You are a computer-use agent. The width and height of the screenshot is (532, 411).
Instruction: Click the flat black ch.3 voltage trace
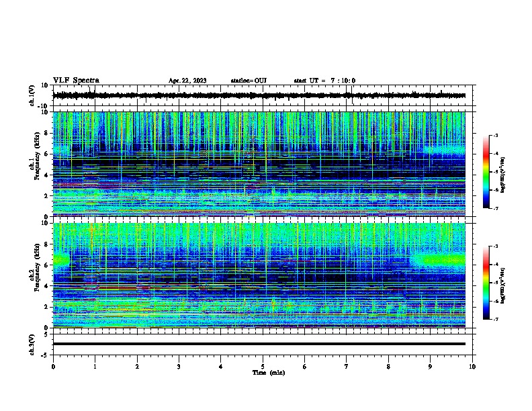pyautogui.click(x=259, y=344)
